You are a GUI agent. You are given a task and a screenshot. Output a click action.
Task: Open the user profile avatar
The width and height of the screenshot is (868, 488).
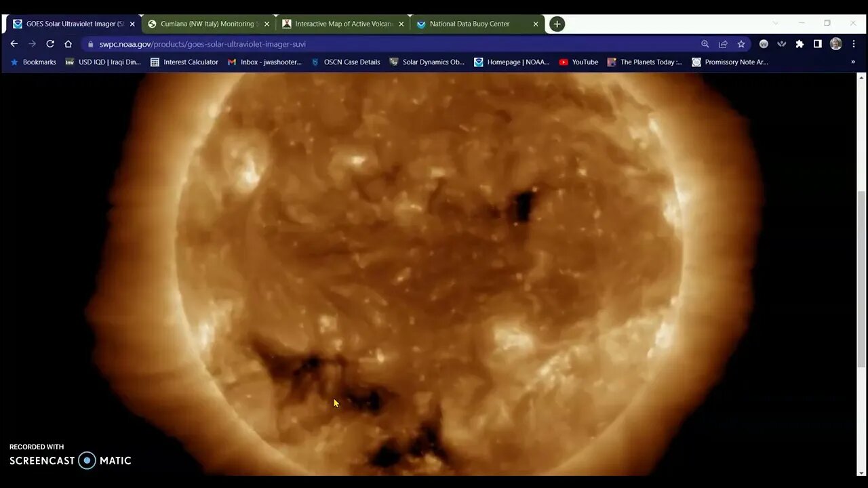pyautogui.click(x=836, y=44)
